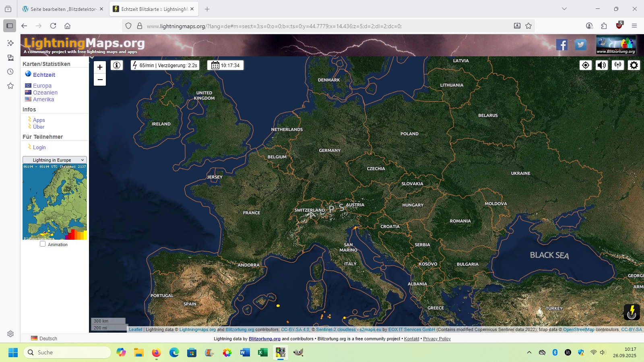Toggle the thunder sound speaker icon
644x362 pixels.
601,65
